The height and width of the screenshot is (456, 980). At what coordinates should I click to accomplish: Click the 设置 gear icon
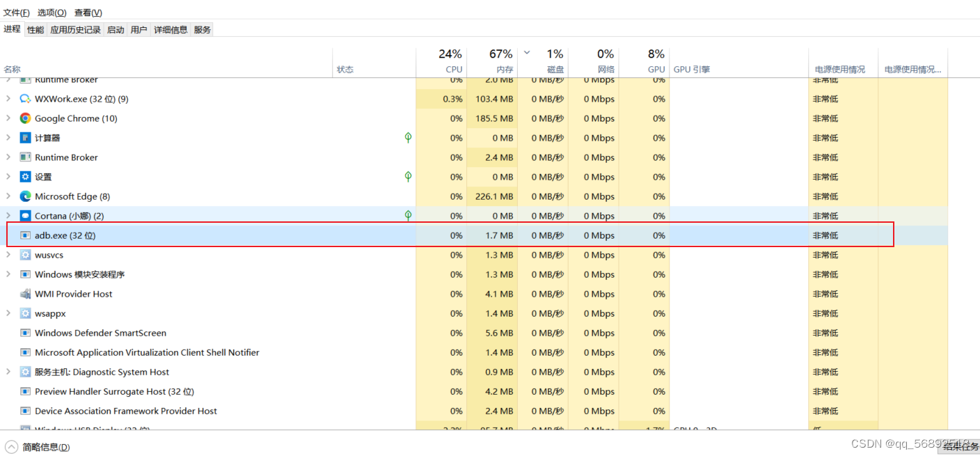tap(26, 177)
